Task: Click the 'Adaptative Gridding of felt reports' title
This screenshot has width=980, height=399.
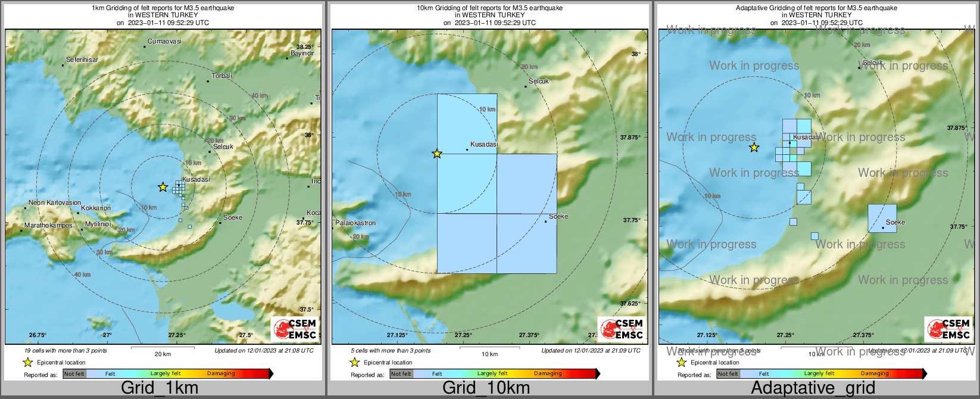Action: click(816, 8)
